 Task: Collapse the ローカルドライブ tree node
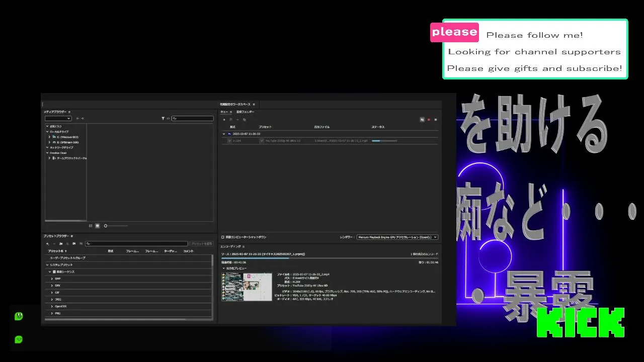47,132
